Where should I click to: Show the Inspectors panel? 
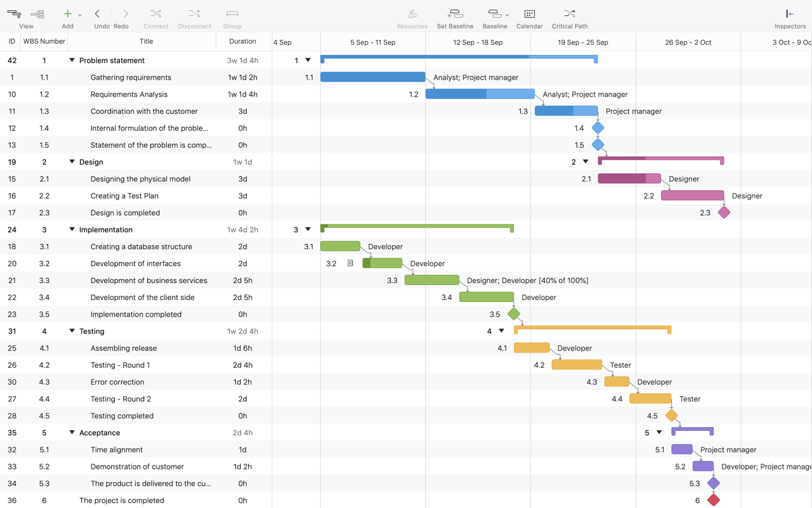point(789,14)
